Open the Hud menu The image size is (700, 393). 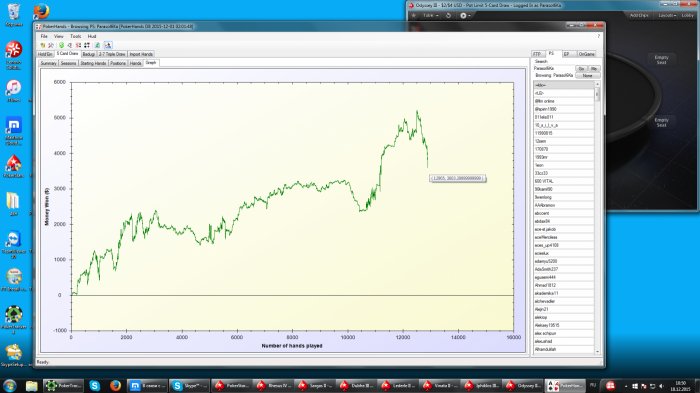pyautogui.click(x=92, y=36)
